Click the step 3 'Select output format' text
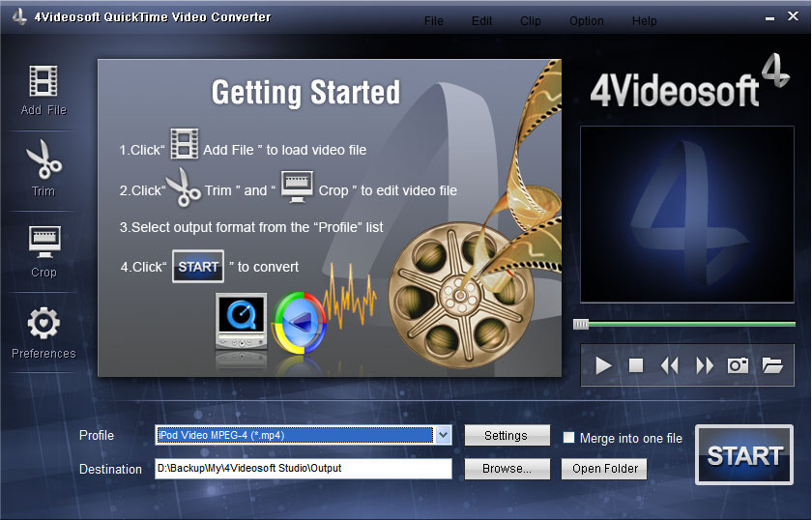812x520 pixels. pos(251,227)
